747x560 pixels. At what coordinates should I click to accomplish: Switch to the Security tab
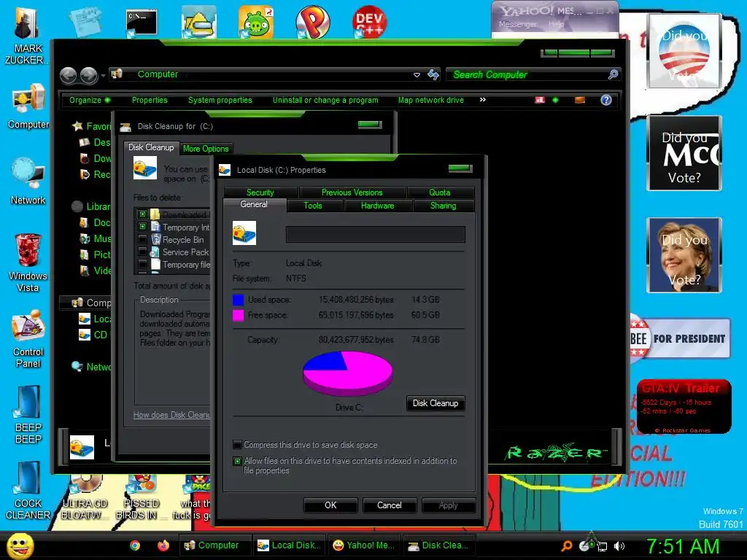click(260, 192)
